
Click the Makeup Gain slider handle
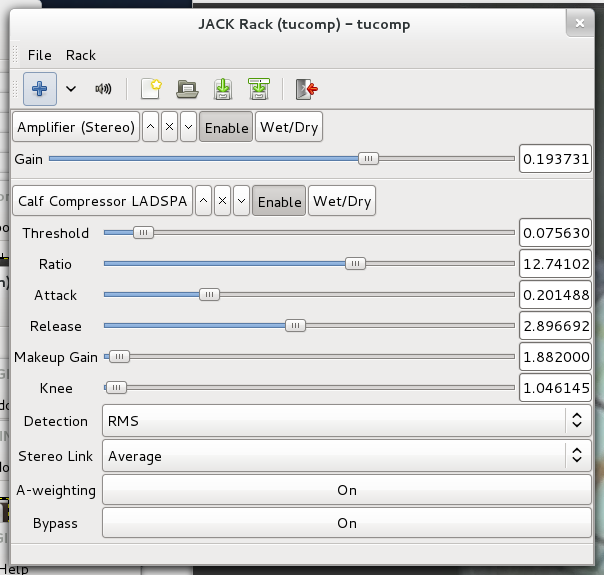point(119,357)
